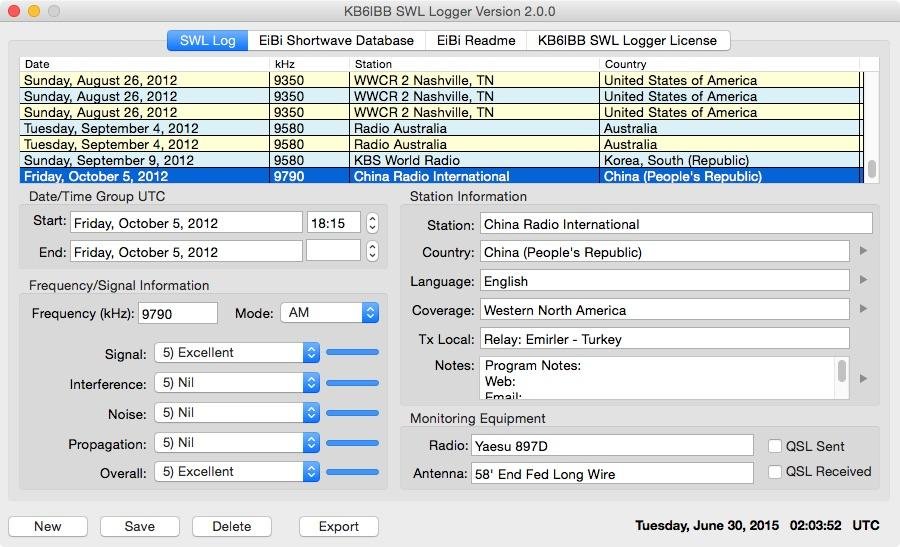
Task: Click the Delete button
Action: [232, 526]
